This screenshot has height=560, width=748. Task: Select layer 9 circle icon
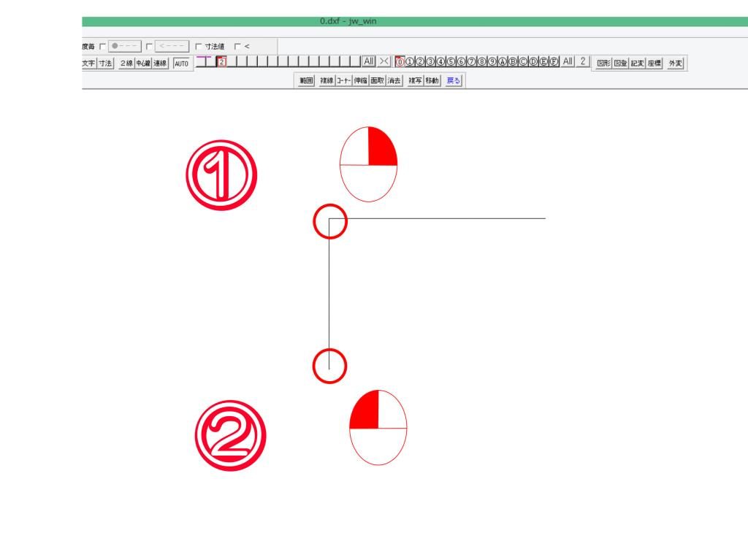[492, 63]
